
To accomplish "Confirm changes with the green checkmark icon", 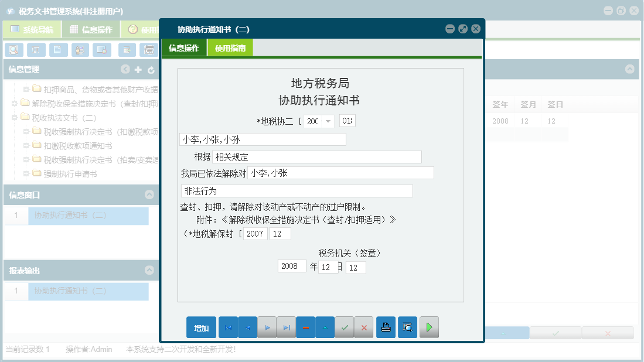I will click(x=345, y=327).
